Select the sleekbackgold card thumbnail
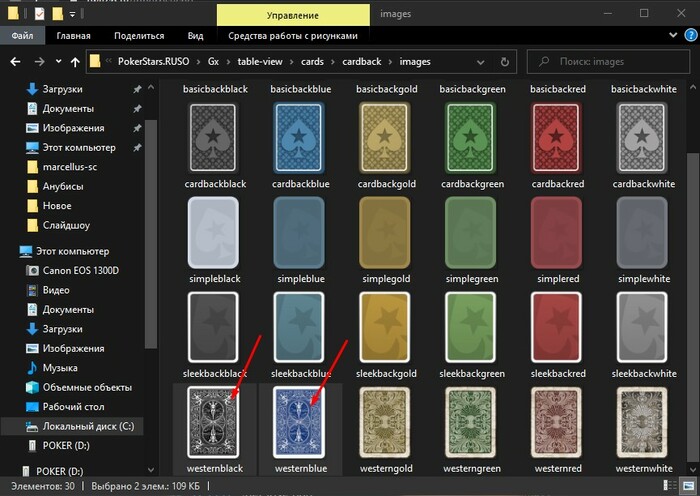The width and height of the screenshot is (700, 496). click(384, 327)
